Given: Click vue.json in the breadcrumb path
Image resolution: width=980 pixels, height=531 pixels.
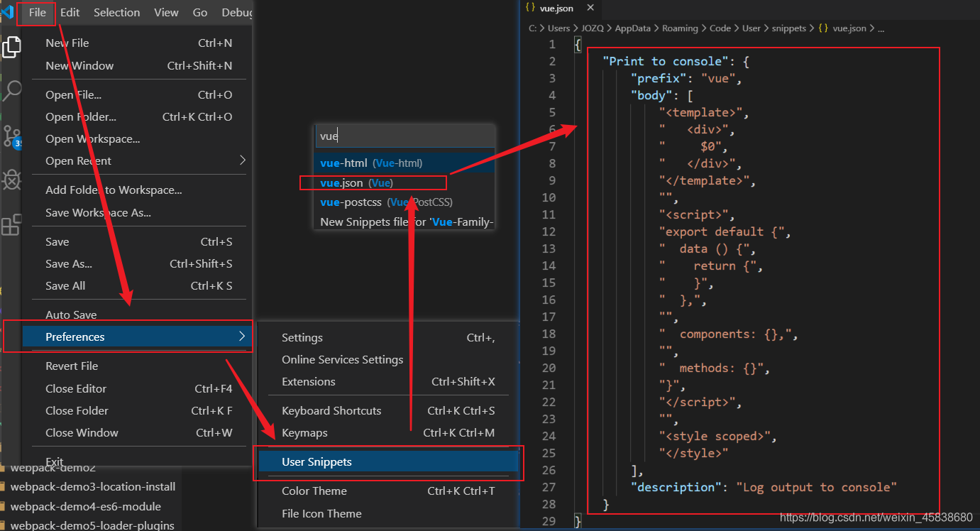Looking at the screenshot, I should point(849,28).
